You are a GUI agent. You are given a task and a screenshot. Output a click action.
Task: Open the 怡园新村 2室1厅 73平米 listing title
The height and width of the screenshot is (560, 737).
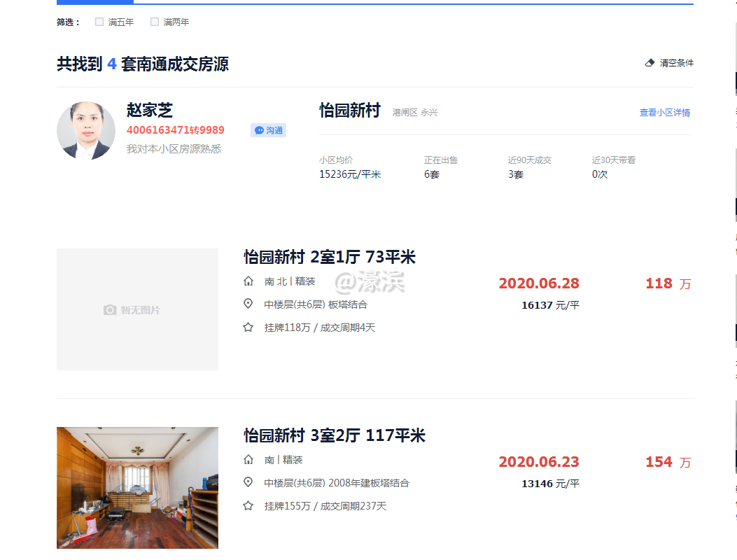click(329, 257)
